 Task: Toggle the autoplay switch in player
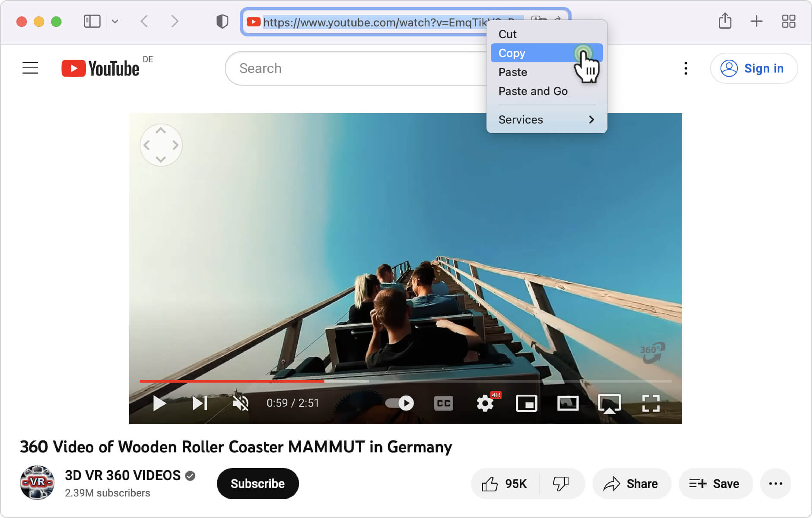[400, 403]
